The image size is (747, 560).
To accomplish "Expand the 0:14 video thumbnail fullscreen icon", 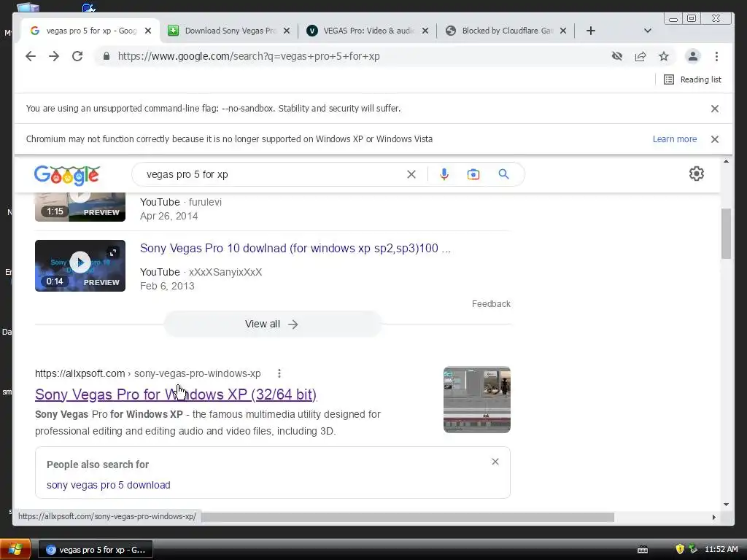I will pyautogui.click(x=113, y=252).
